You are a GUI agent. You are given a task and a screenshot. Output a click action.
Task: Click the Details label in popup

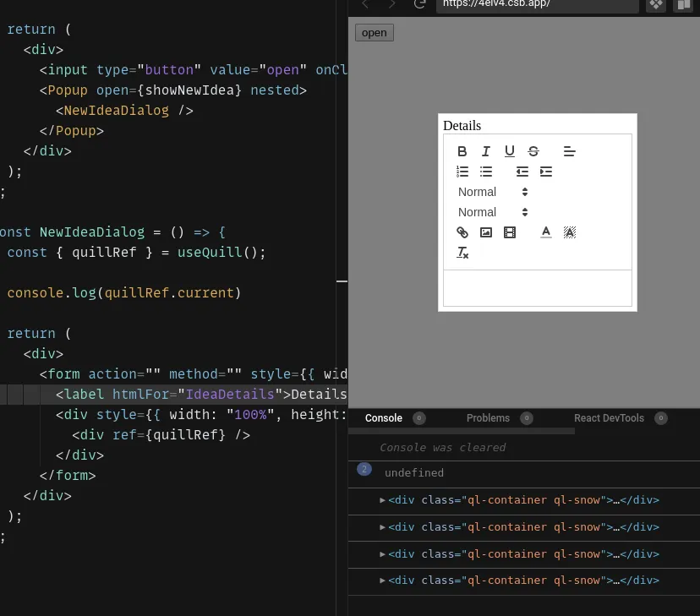[462, 125]
